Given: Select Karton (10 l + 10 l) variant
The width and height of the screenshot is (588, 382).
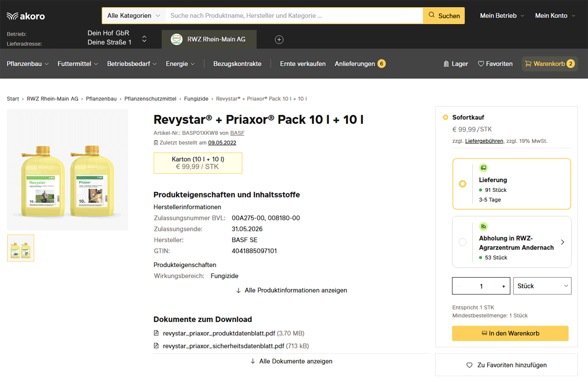Looking at the screenshot, I should tap(198, 163).
